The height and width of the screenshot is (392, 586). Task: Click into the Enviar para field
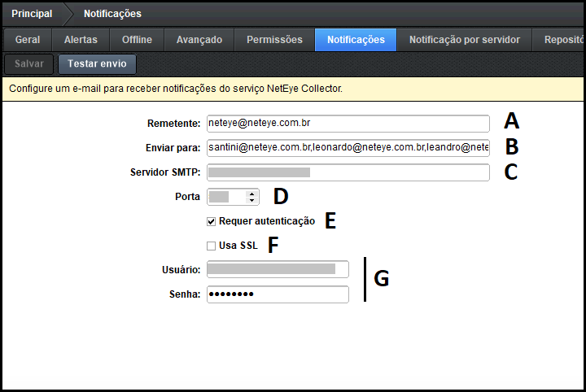pos(348,148)
